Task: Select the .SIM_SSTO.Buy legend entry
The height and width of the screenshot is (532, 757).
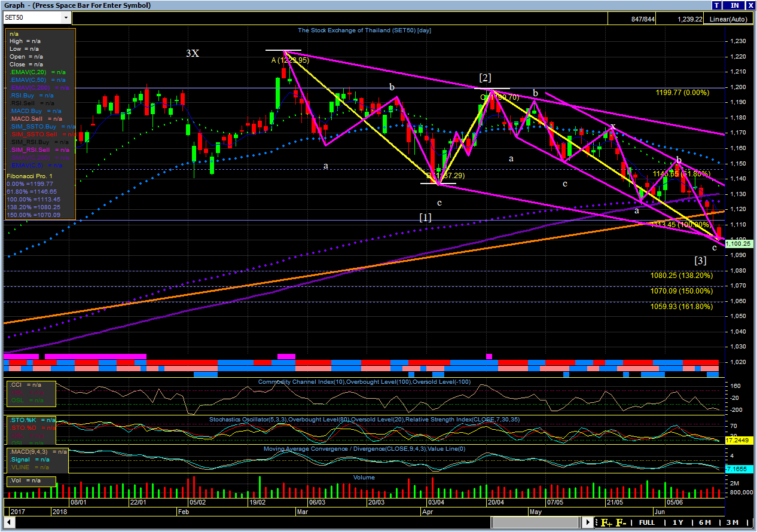Action: 41,126
